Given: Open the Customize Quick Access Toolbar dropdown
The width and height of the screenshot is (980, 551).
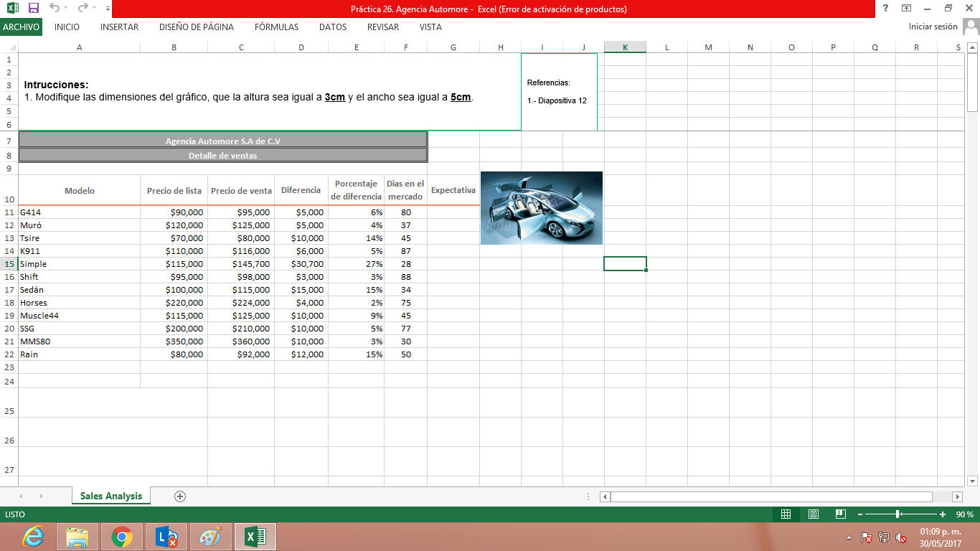Looking at the screenshot, I should coord(108,9).
